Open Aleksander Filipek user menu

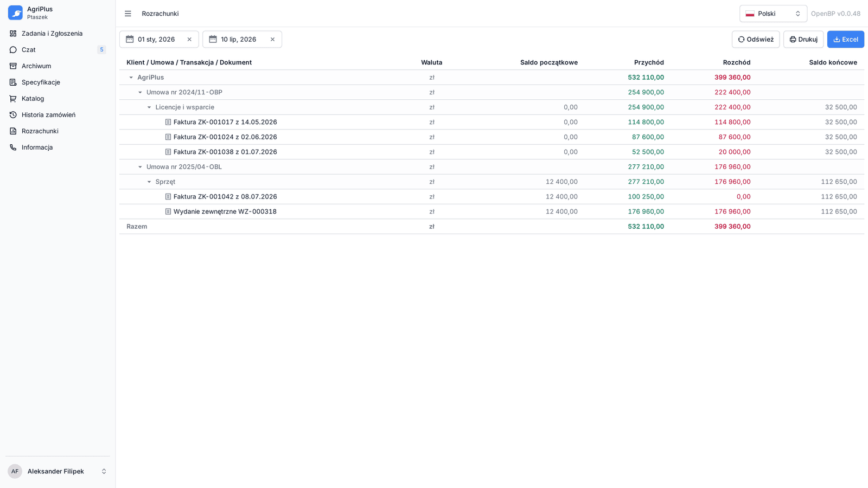coord(58,471)
